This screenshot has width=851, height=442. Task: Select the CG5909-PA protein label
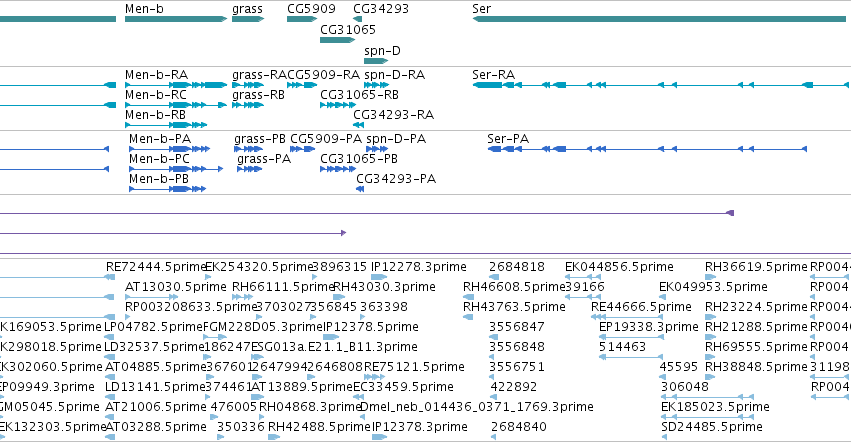tap(326, 138)
